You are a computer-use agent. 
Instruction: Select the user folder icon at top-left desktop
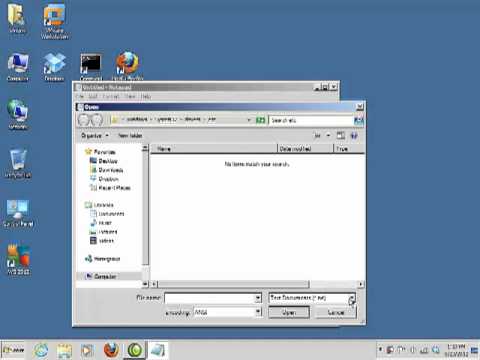pos(17,18)
